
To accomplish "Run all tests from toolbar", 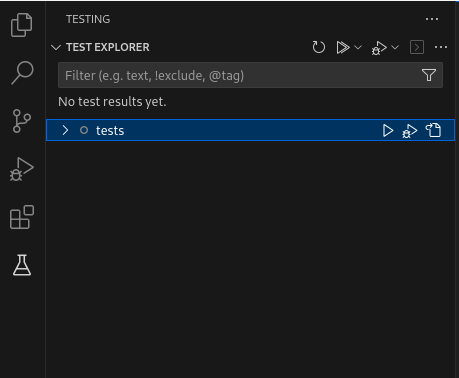I will click(343, 47).
